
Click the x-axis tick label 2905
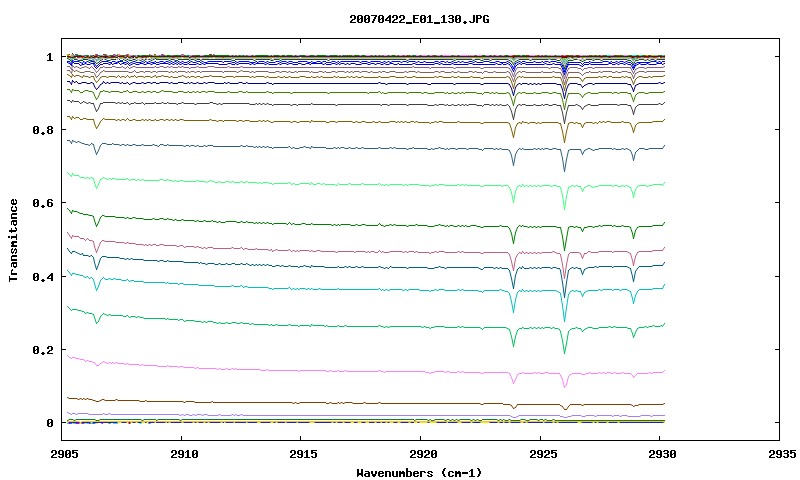click(x=64, y=454)
